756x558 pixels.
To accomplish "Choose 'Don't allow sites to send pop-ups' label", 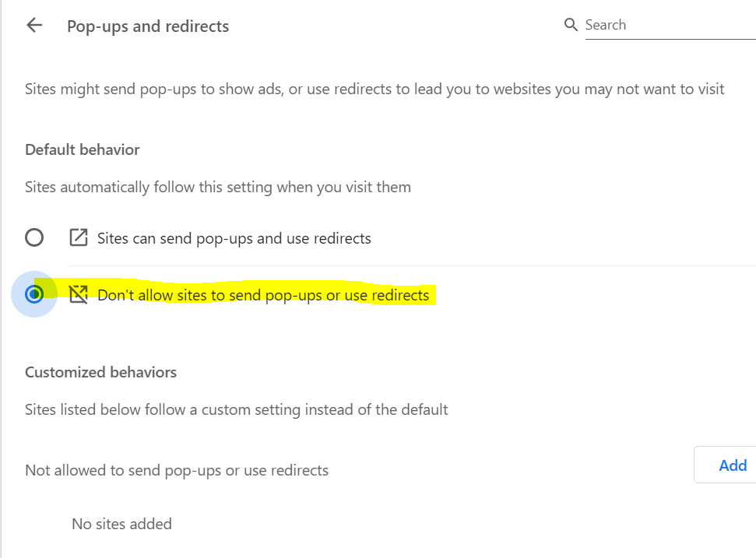I will (262, 295).
